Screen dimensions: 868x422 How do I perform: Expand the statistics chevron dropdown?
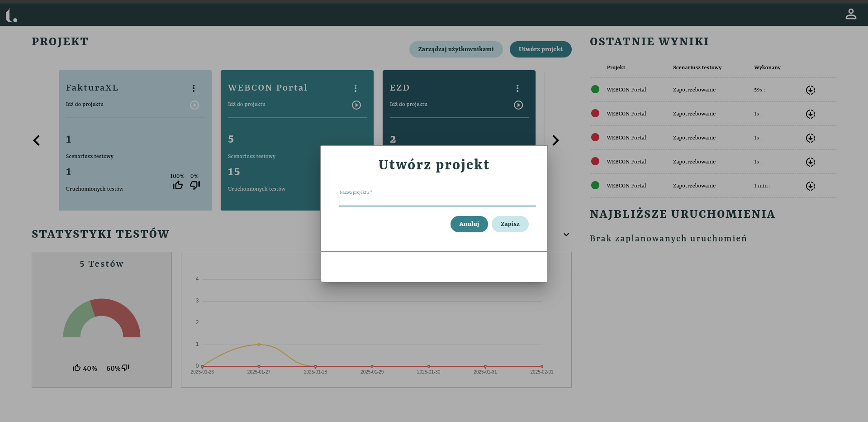tap(566, 235)
